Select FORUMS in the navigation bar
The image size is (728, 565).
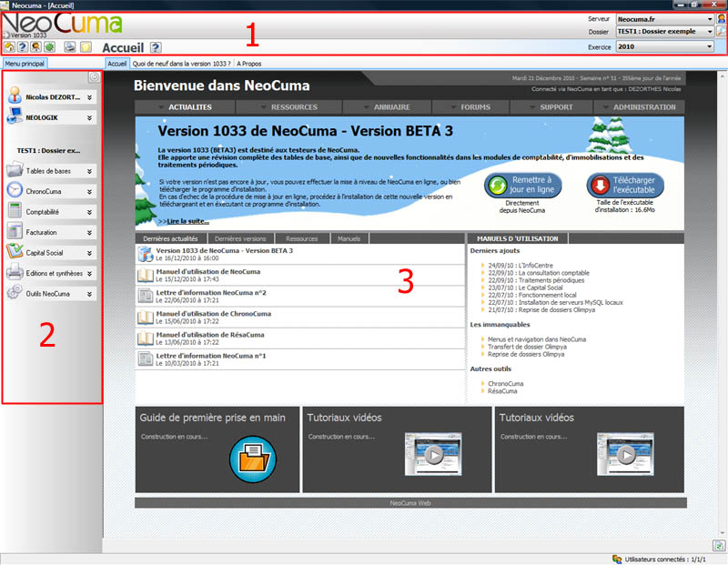pos(470,107)
